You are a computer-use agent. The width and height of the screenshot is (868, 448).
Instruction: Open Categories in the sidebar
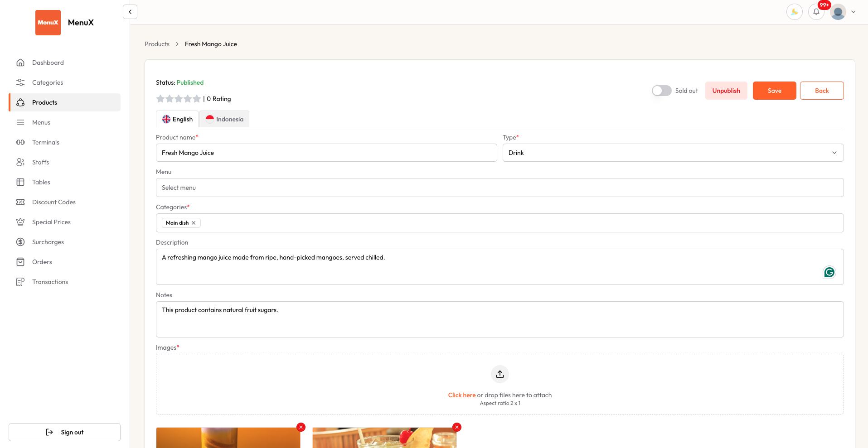64,82
